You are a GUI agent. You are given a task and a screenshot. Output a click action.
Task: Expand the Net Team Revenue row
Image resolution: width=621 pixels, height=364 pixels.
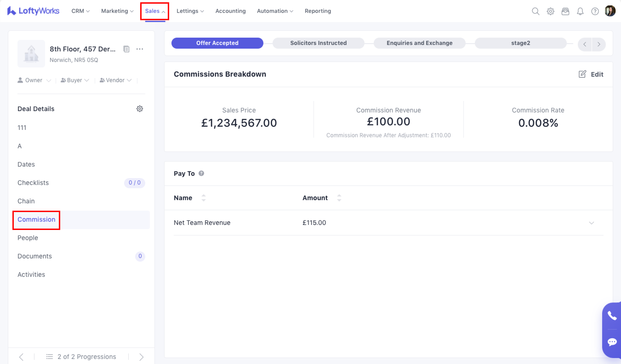tap(591, 223)
